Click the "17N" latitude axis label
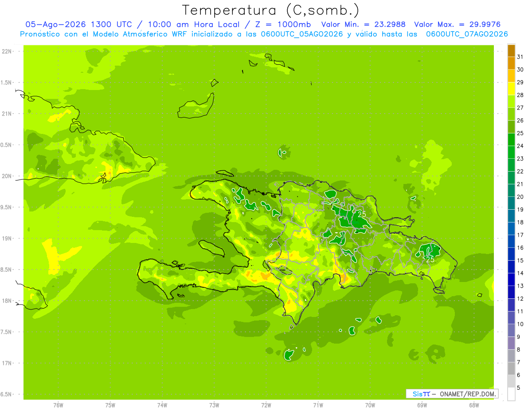Screen dimensions: 532x411 [x=6, y=363]
